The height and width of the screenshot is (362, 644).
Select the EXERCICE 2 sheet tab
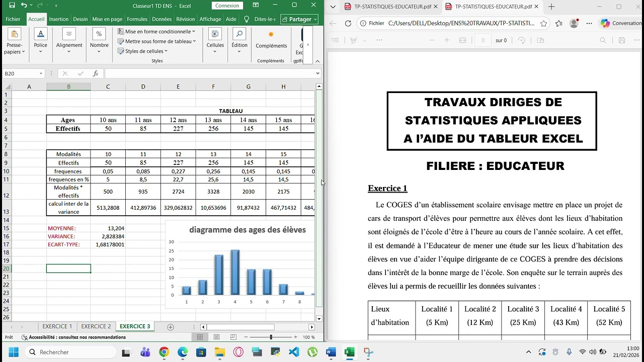point(96,327)
